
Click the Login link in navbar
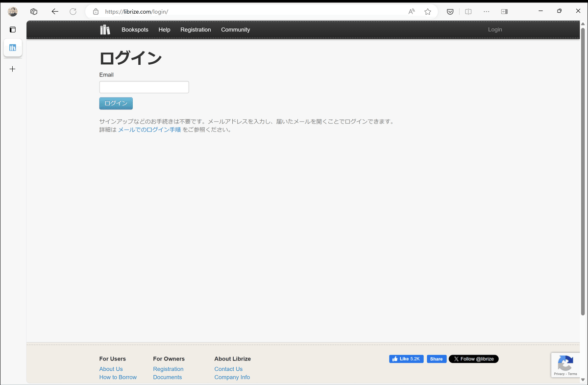pyautogui.click(x=495, y=30)
